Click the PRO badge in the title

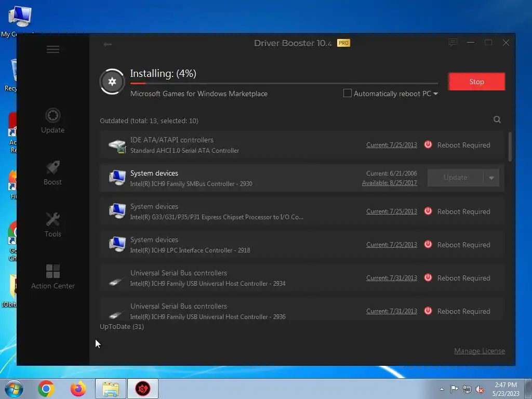point(343,43)
